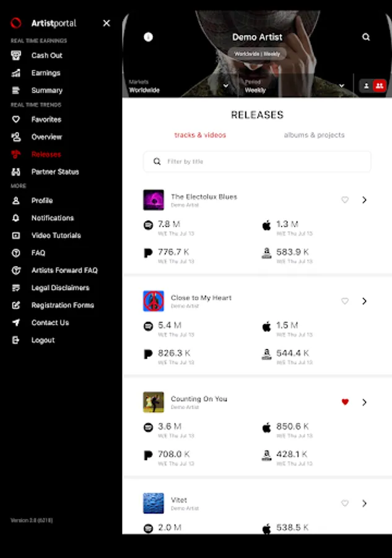Unfavorite Counting On You red heart
This screenshot has height=558, width=392.
tap(345, 402)
